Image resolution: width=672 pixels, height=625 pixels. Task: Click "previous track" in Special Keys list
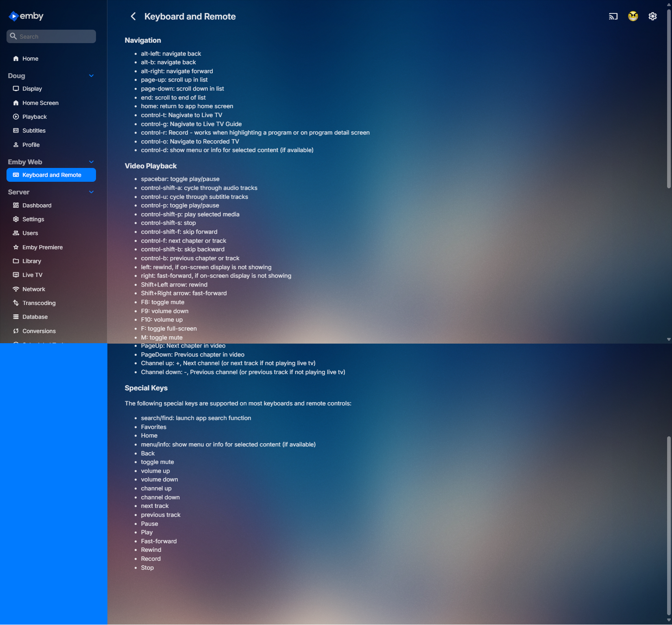click(161, 515)
